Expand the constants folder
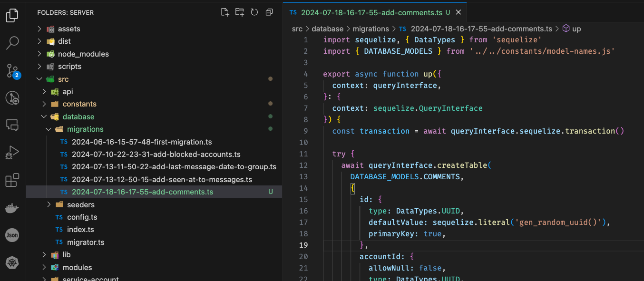Viewport: 644px width, 281px height. tap(154, 104)
